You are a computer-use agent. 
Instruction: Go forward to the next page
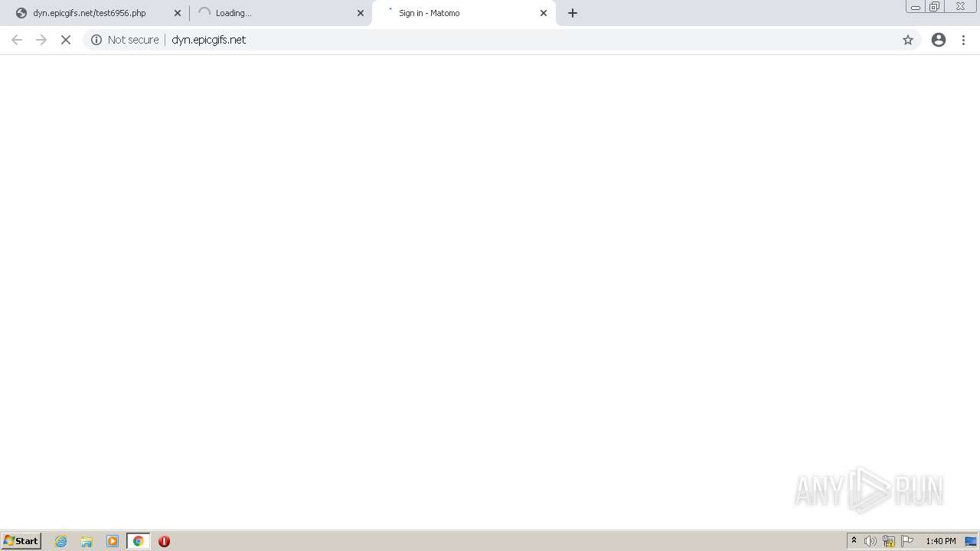(x=41, y=40)
